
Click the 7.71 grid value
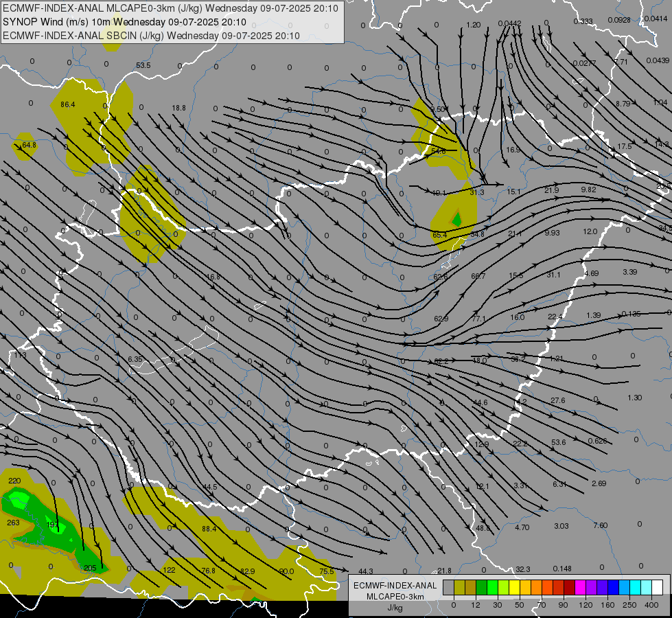click(621, 62)
